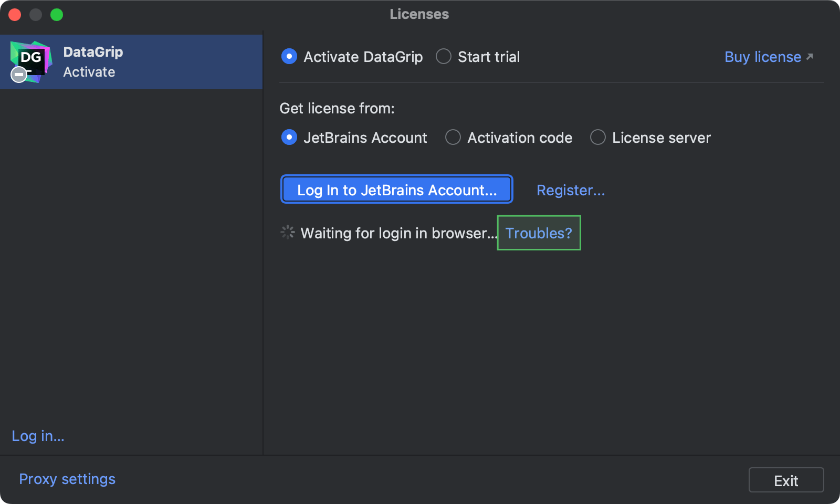Click the loading spinner icon

[288, 232]
